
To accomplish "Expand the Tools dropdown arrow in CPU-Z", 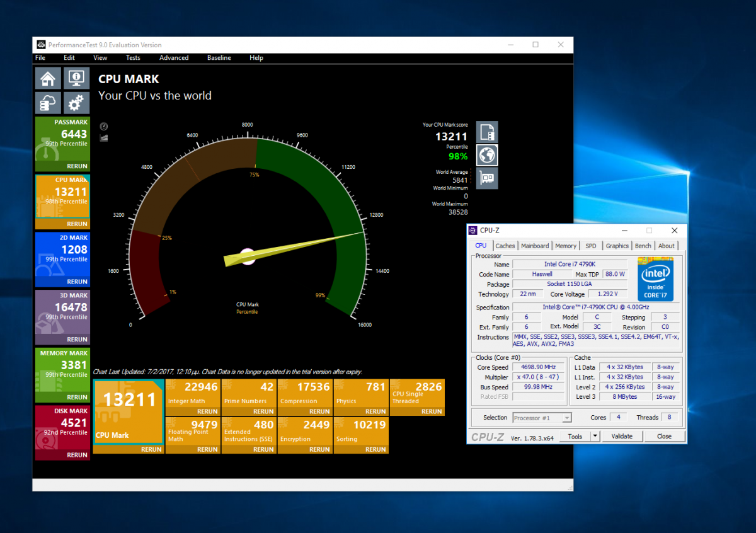I will (595, 436).
